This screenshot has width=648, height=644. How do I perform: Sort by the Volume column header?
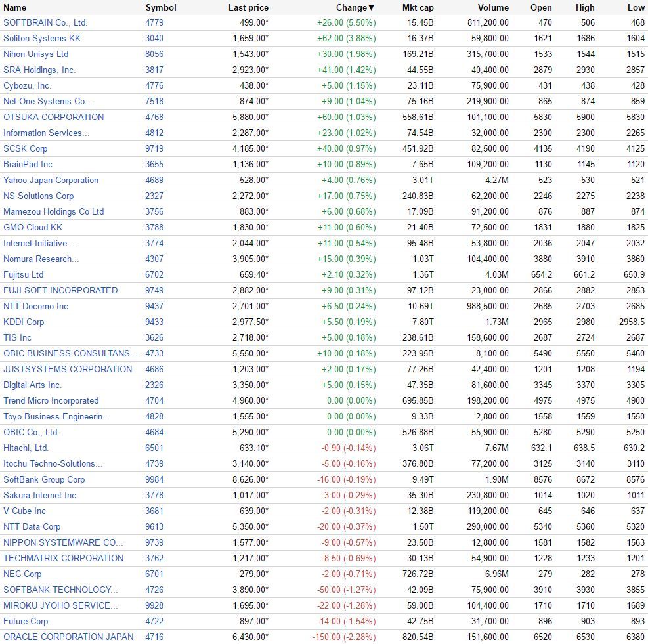click(493, 7)
